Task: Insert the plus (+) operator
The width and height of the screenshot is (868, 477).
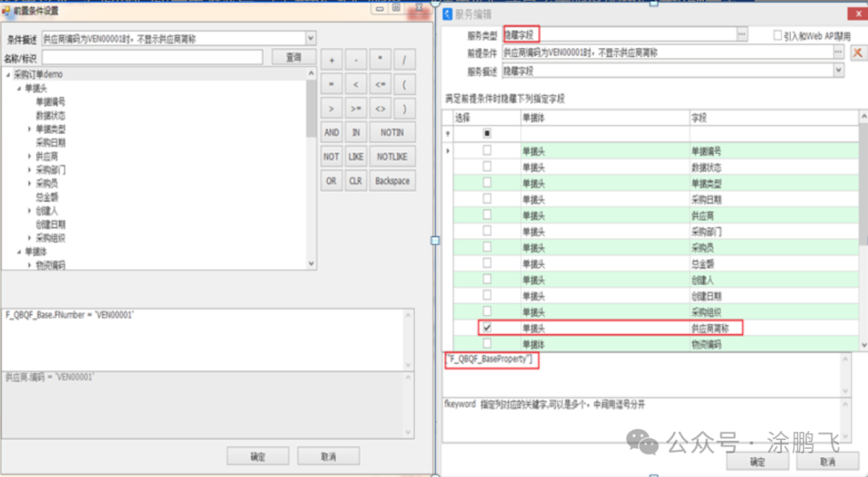Action: point(332,60)
